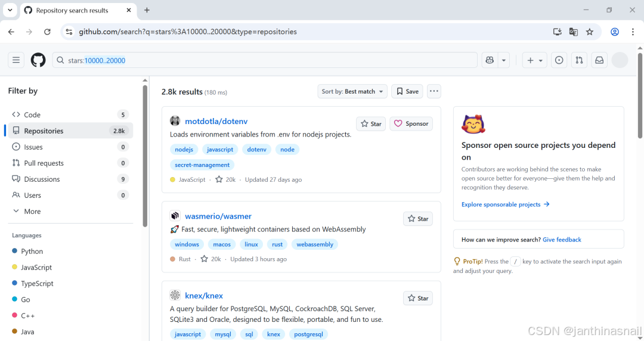The image size is (644, 341).
Task: Click the mysql topic tag
Action: click(x=223, y=334)
